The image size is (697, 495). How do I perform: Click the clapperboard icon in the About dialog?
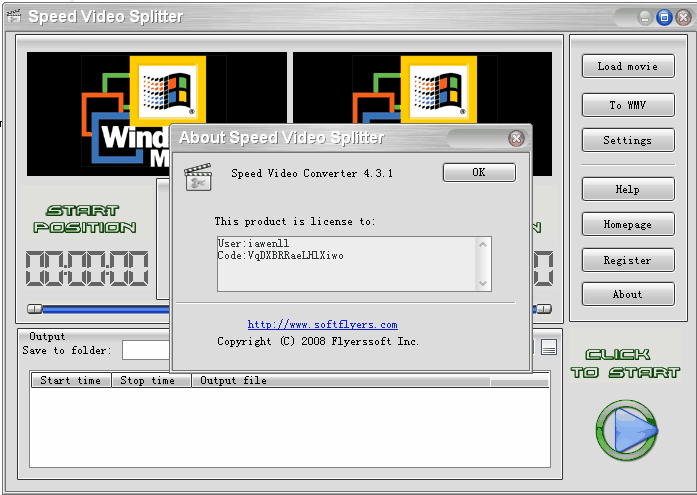pos(199,177)
